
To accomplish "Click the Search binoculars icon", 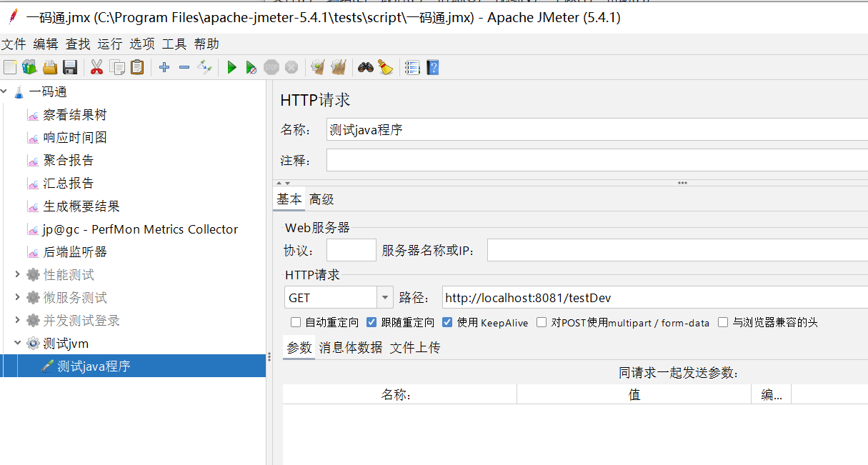I will (x=366, y=67).
